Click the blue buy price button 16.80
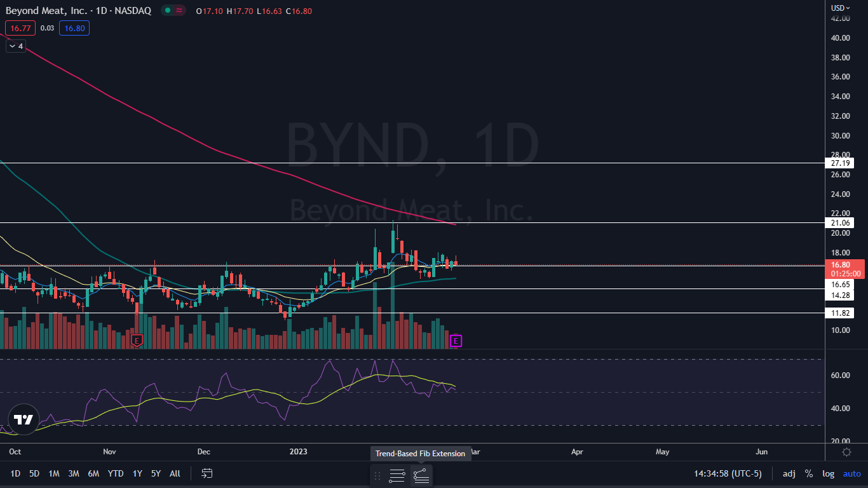The width and height of the screenshot is (868, 488). (74, 28)
